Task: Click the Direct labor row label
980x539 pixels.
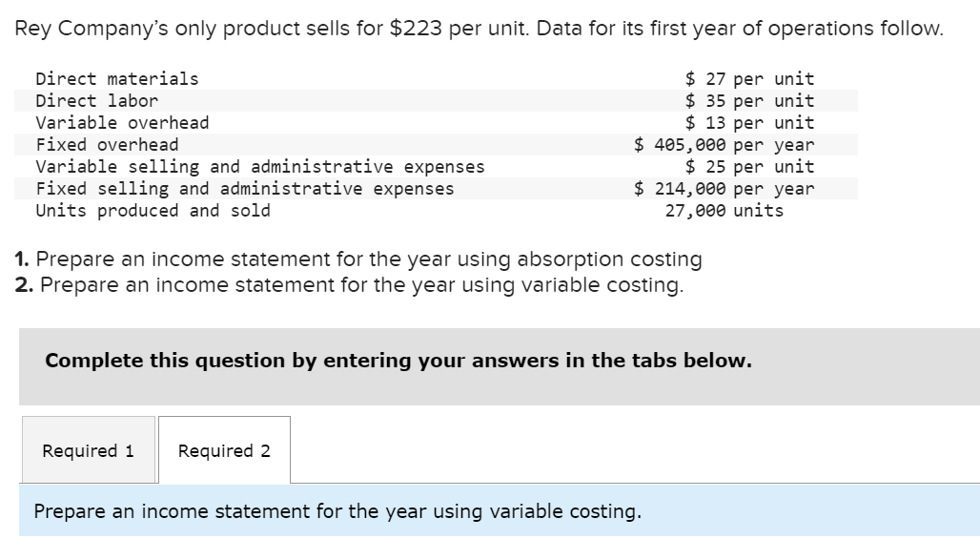Action: point(96,100)
